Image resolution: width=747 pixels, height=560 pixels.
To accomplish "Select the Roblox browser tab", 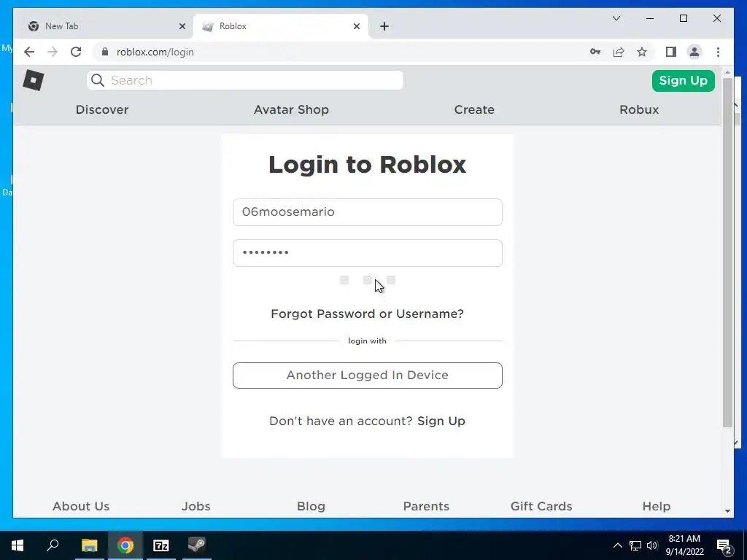I will 281,26.
